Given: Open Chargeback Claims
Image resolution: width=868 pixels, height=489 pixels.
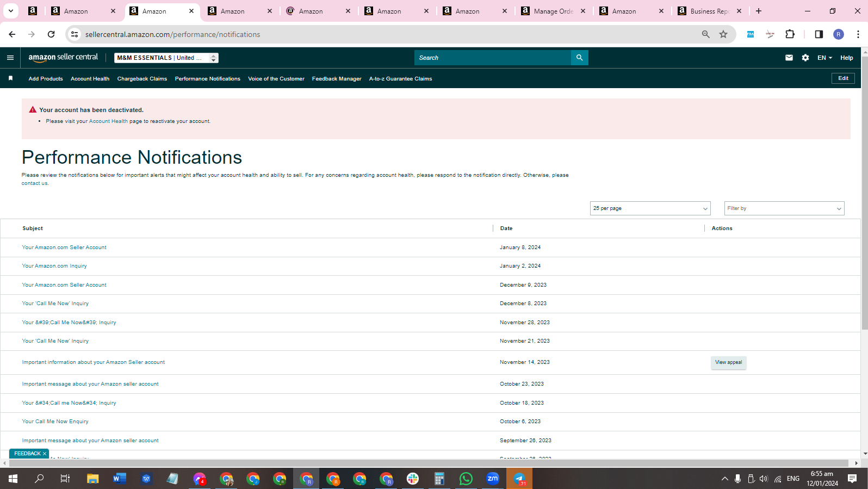Looking at the screenshot, I should click(x=142, y=79).
